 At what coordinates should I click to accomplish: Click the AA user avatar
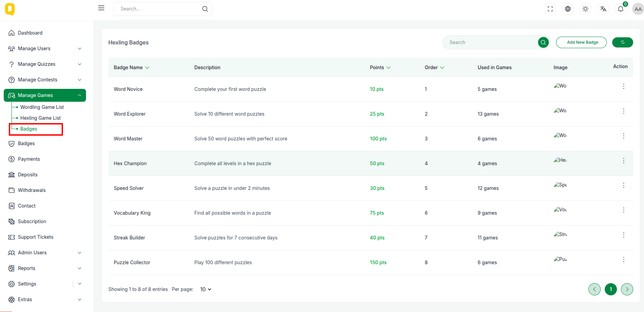(638, 9)
